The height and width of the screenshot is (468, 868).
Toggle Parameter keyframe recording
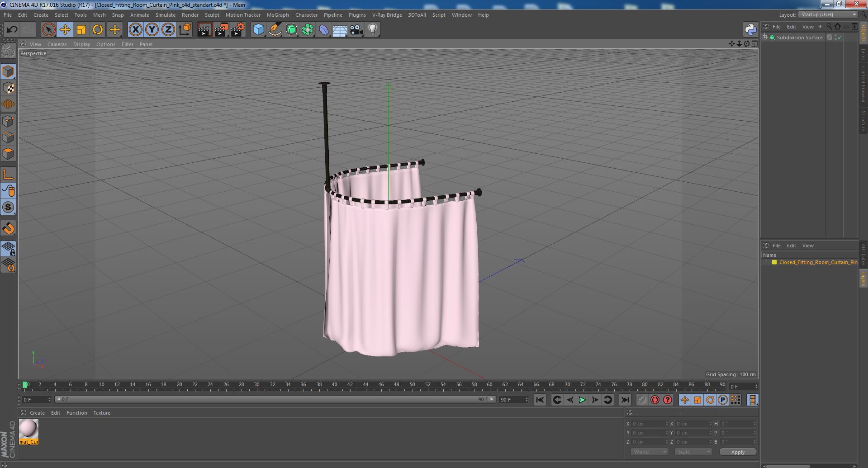click(722, 400)
